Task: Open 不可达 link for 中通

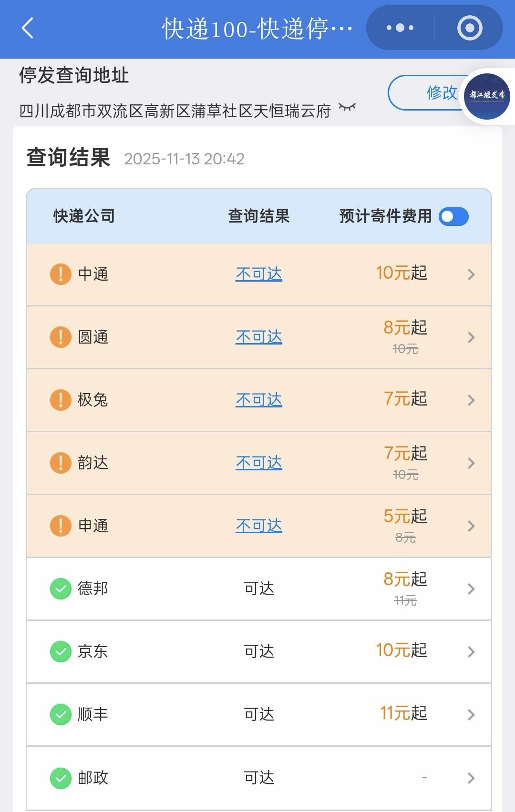Action: tap(259, 274)
